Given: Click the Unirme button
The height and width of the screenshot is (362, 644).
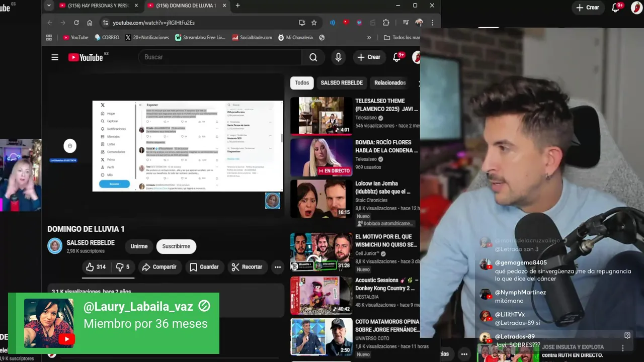Looking at the screenshot, I should (x=139, y=246).
